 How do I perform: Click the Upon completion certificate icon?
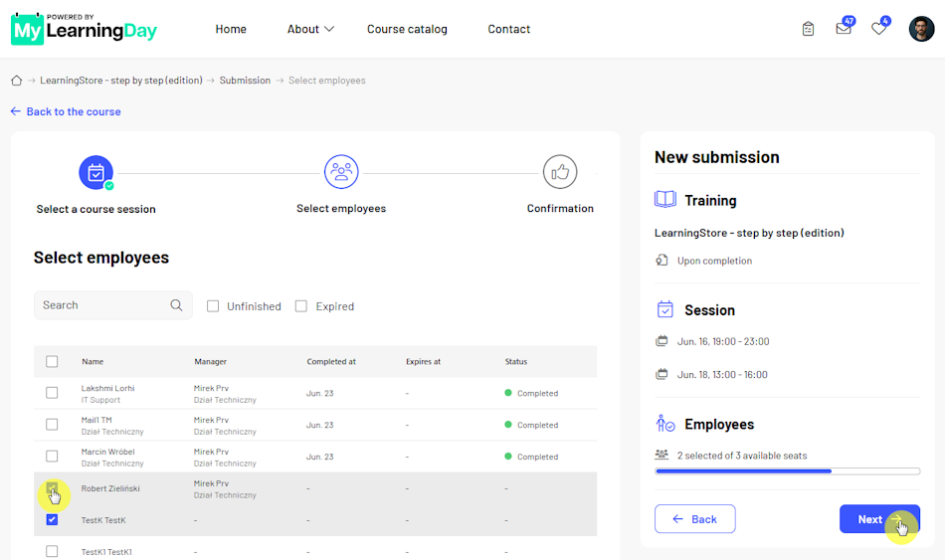coord(661,261)
